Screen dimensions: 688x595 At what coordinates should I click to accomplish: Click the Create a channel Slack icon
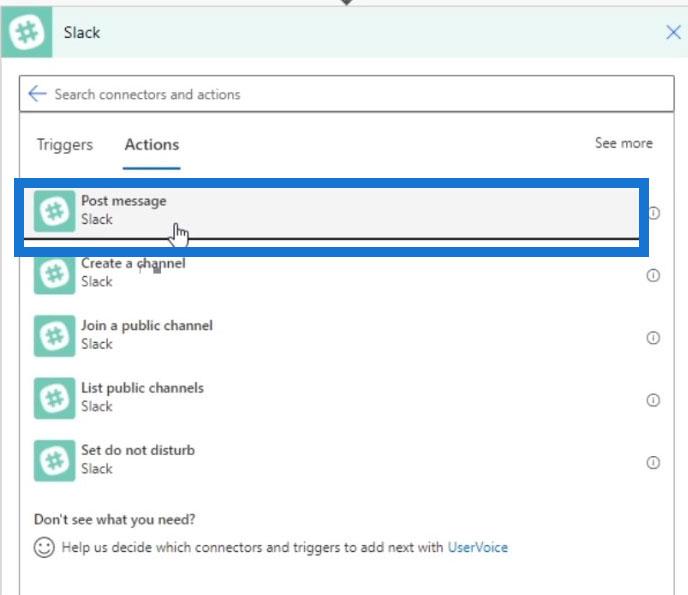(x=54, y=275)
